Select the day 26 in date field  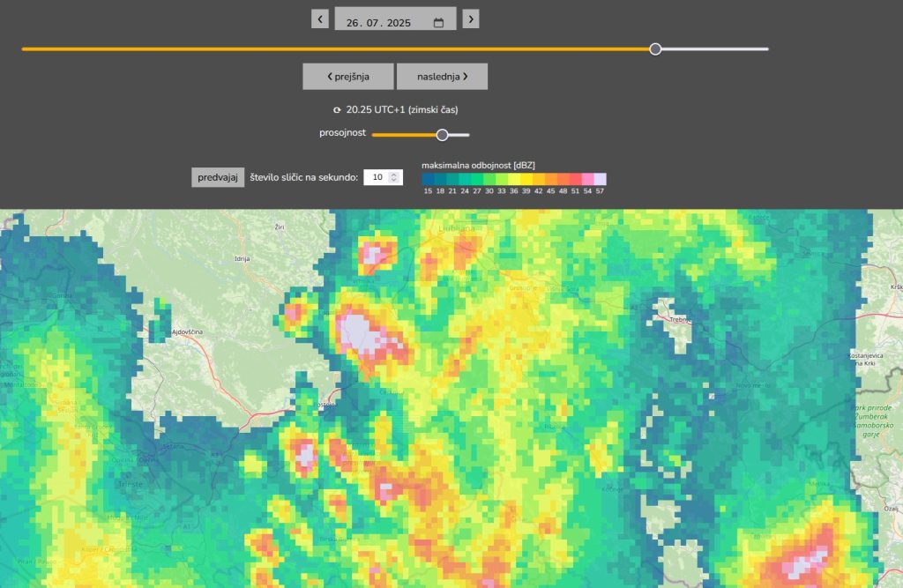coord(353,23)
